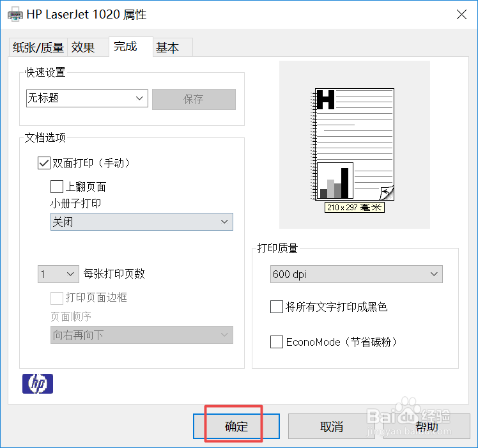Switch to the 基本 tab
The height and width of the screenshot is (448, 478).
[173, 47]
